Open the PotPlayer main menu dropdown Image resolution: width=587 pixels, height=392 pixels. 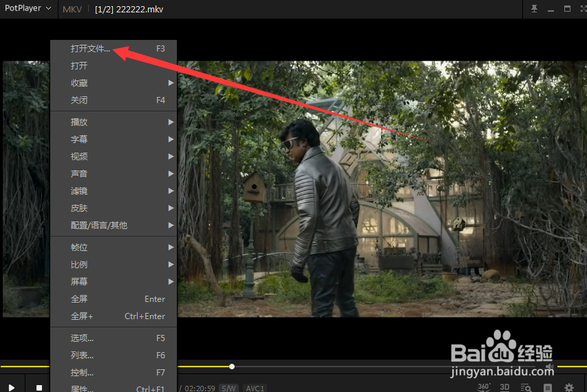28,8
